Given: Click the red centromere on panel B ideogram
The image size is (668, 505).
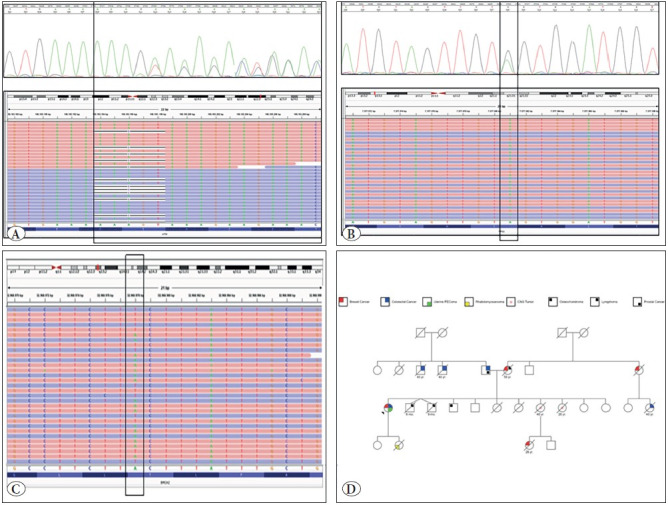Looking at the screenshot, I should pyautogui.click(x=438, y=93).
